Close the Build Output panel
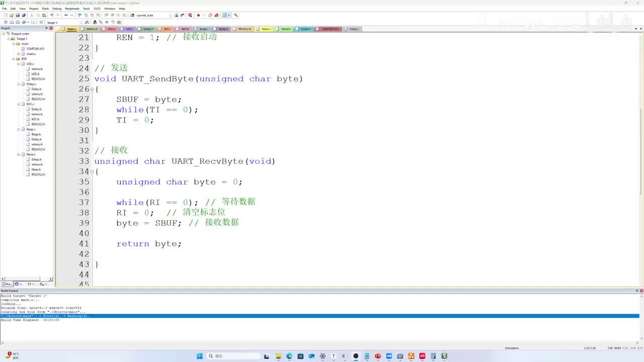644x362 pixels. 641,291
